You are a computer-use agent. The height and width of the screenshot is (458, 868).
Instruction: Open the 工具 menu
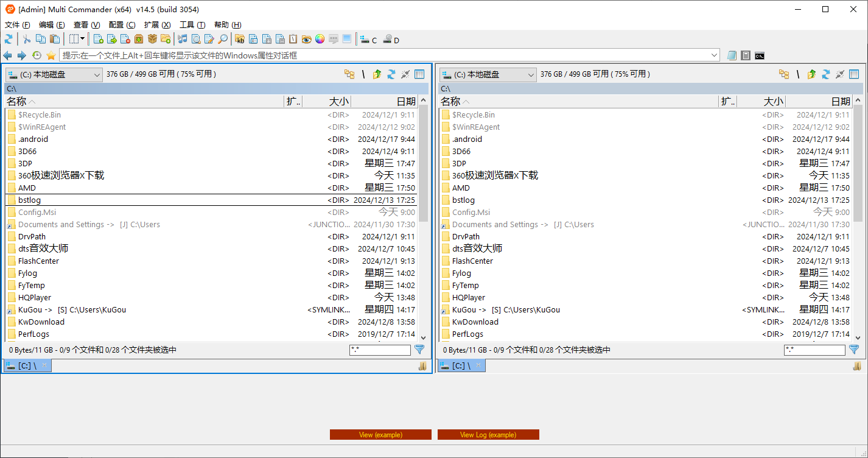point(192,25)
